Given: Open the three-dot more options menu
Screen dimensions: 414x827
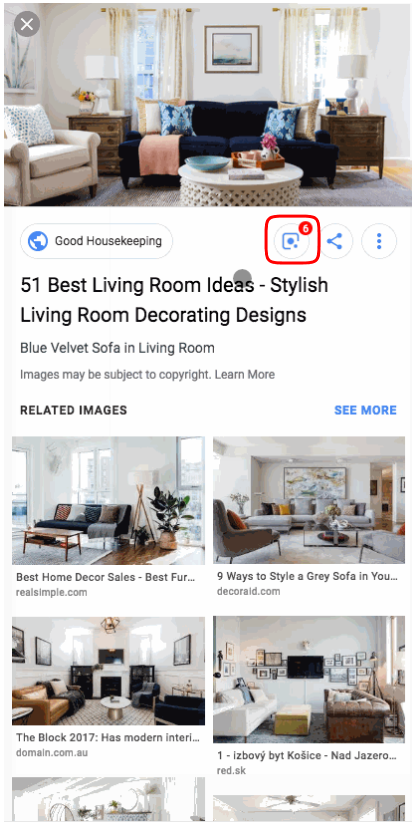Looking at the screenshot, I should pos(379,242).
